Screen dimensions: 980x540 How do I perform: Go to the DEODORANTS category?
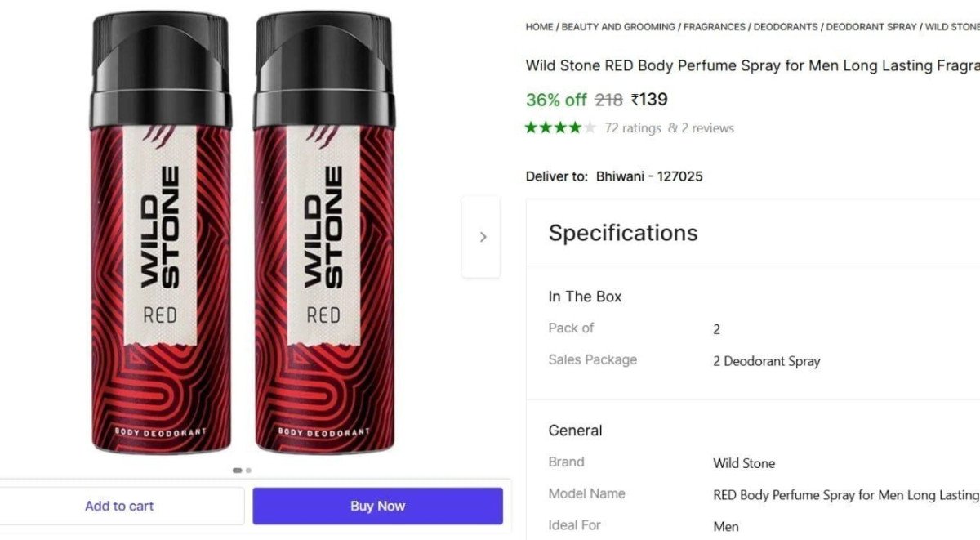click(x=786, y=26)
